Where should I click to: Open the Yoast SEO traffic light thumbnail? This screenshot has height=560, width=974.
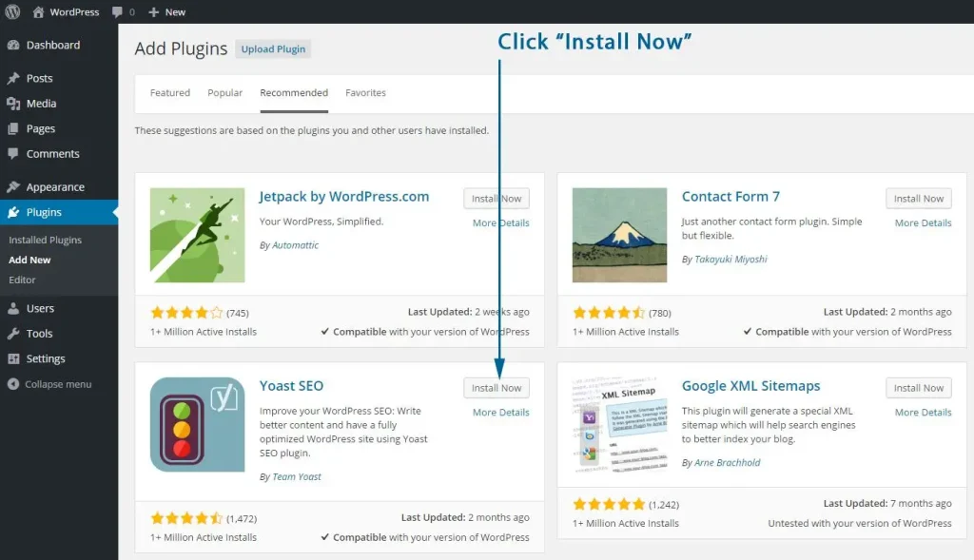coord(198,425)
